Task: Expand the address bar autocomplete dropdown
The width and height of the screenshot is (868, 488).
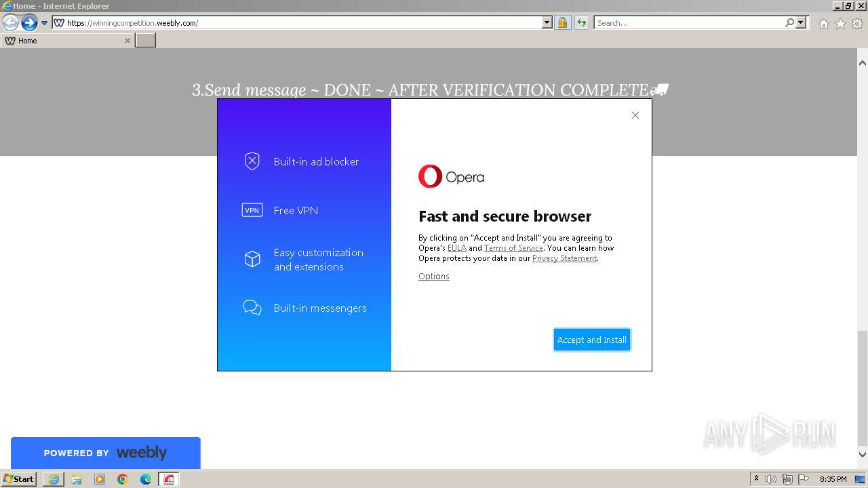Action: (x=547, y=23)
